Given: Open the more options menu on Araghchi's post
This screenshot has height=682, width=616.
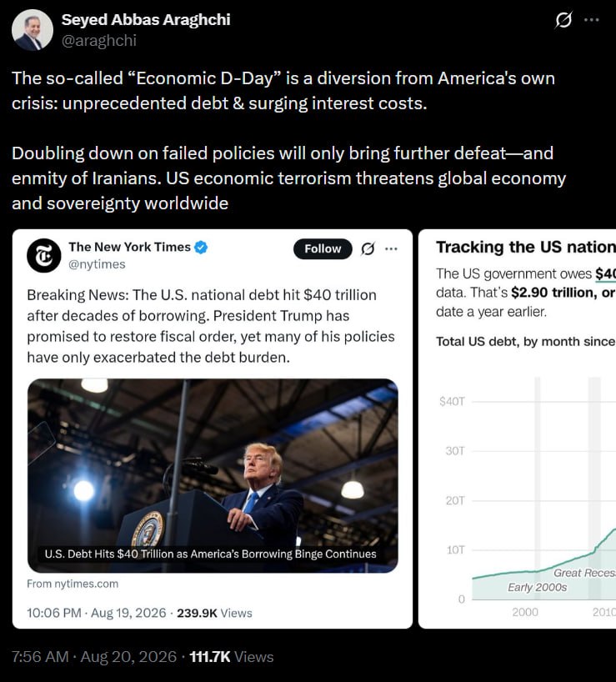Looking at the screenshot, I should [592, 20].
